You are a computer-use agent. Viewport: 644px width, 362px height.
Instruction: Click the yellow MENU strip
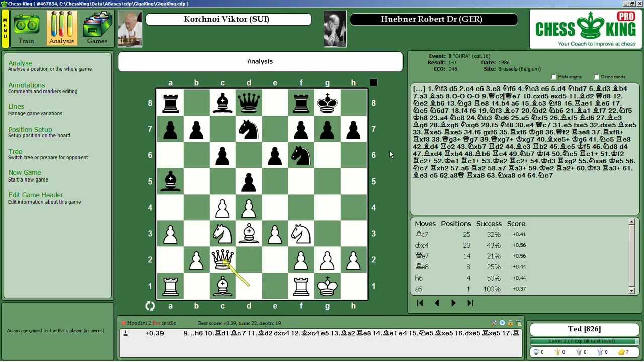pos(5,29)
